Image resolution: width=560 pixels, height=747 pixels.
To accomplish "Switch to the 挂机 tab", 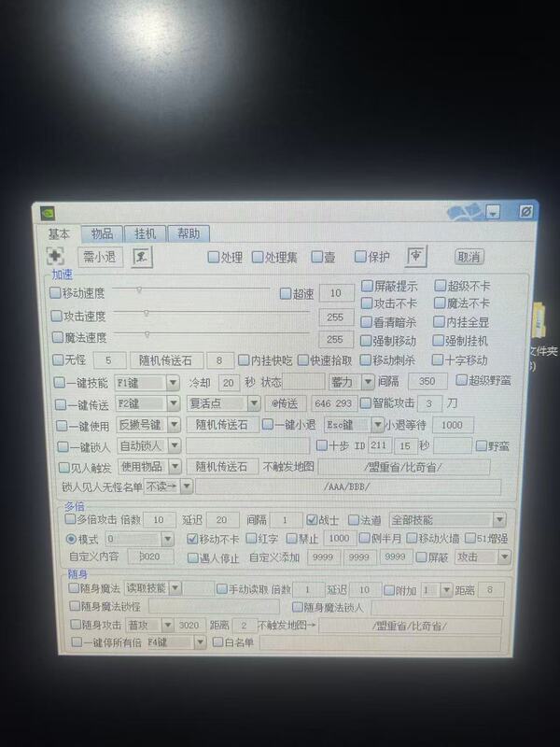I will click(145, 233).
